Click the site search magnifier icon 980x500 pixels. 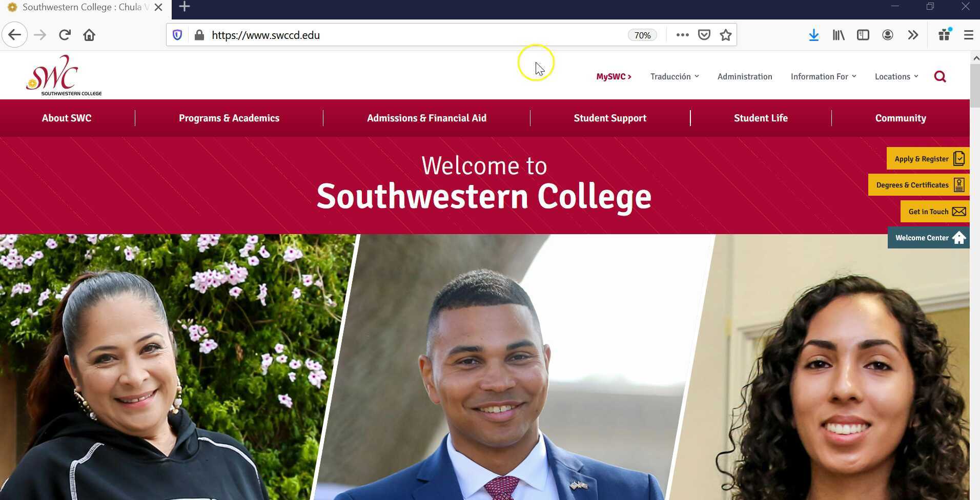[940, 77]
